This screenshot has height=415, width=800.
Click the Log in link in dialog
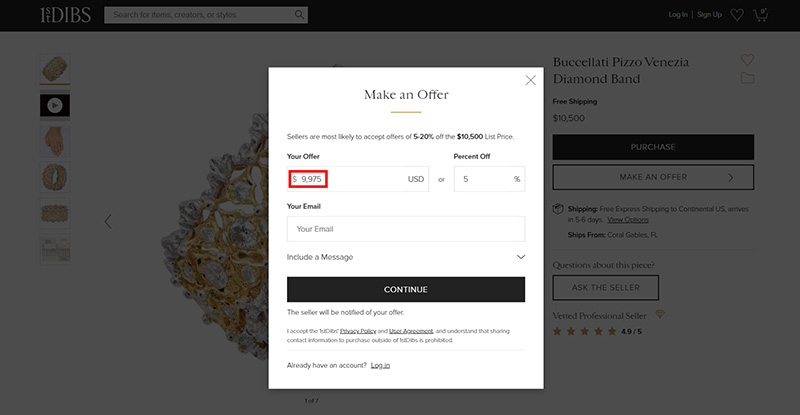pos(380,365)
